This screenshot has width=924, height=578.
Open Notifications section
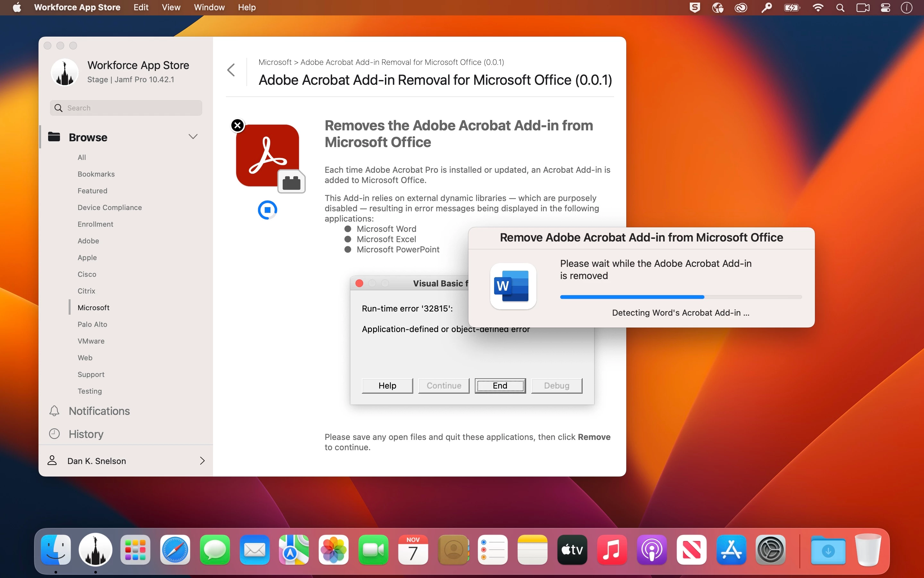pyautogui.click(x=99, y=411)
